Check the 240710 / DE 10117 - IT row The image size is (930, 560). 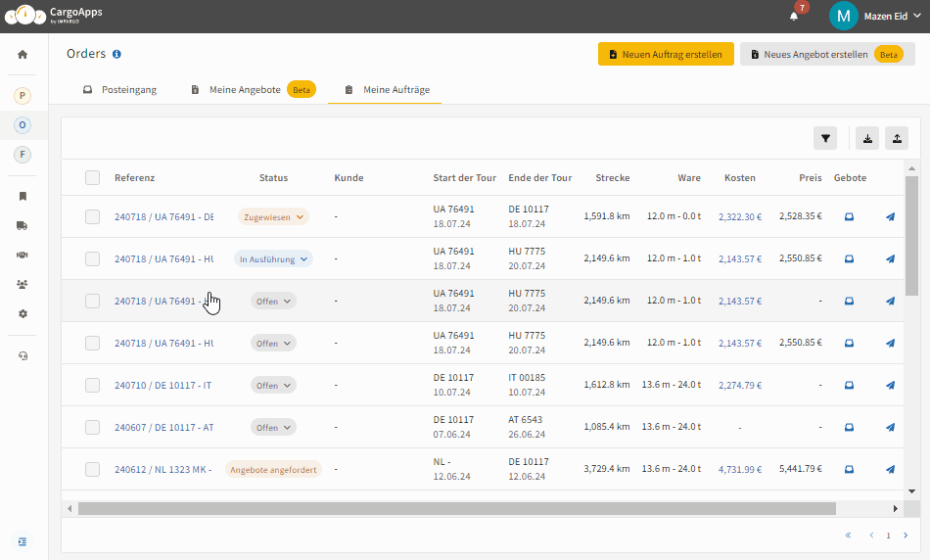click(93, 386)
